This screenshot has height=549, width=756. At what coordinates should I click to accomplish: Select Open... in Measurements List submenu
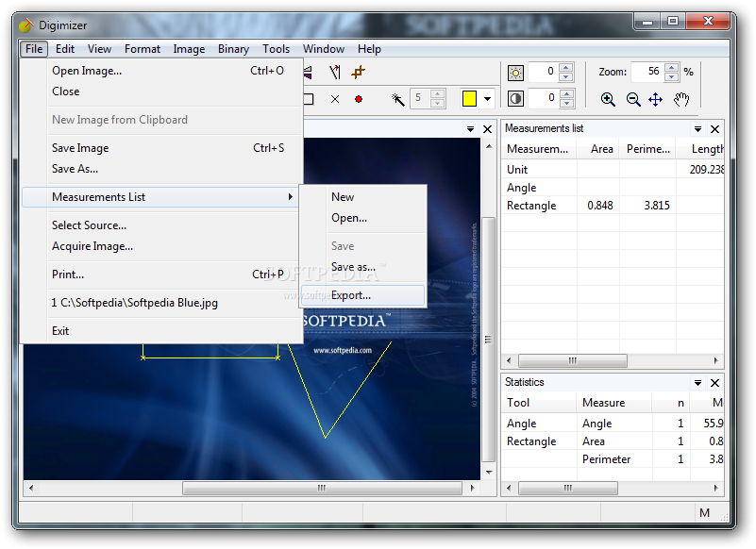(363, 218)
